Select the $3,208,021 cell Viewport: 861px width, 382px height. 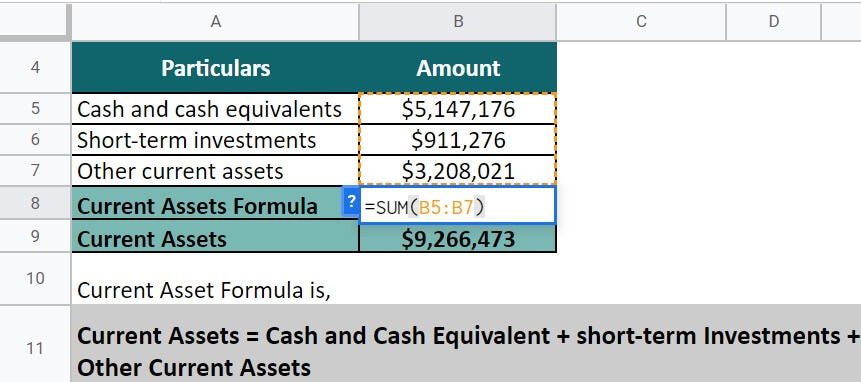[457, 171]
